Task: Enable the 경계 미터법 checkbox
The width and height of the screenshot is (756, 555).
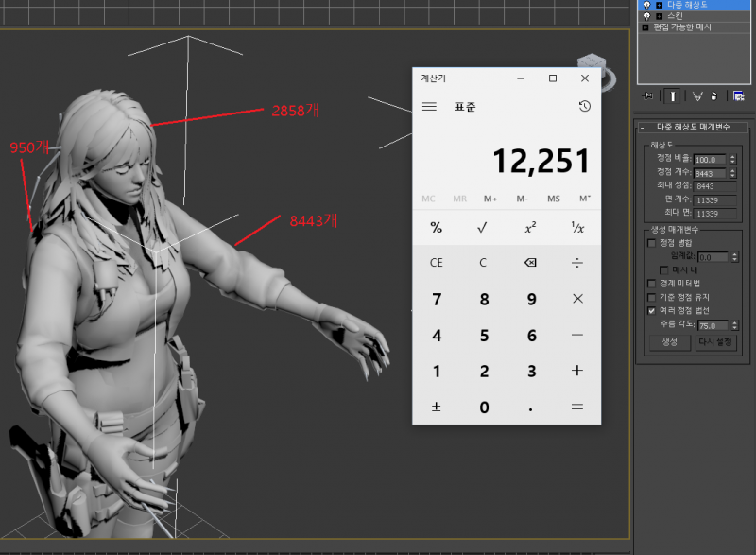Action: point(651,283)
